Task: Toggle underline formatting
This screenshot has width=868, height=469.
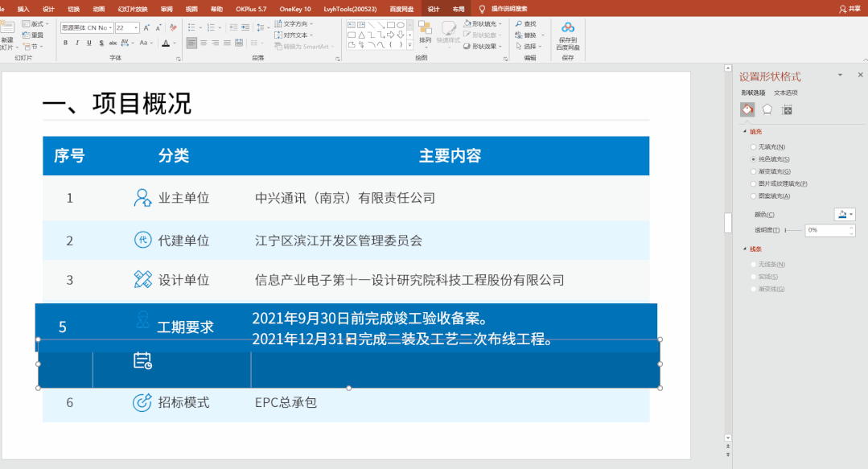Action: coord(89,43)
